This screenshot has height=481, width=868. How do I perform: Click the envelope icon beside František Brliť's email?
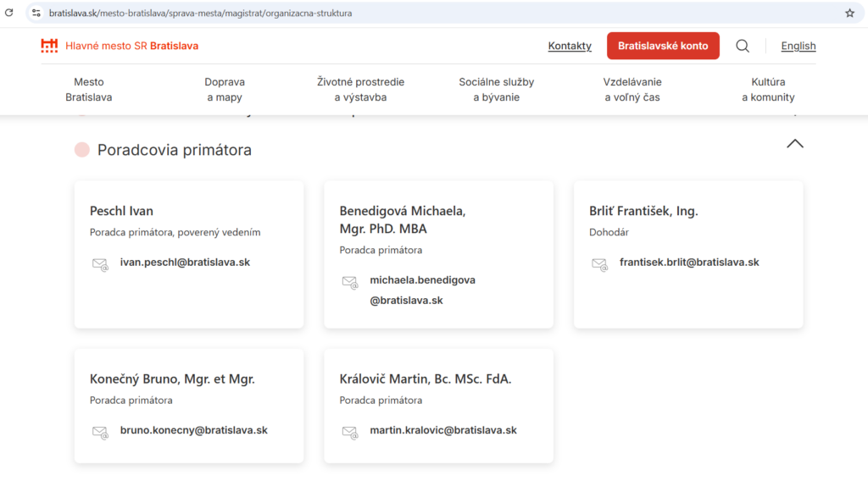click(599, 264)
